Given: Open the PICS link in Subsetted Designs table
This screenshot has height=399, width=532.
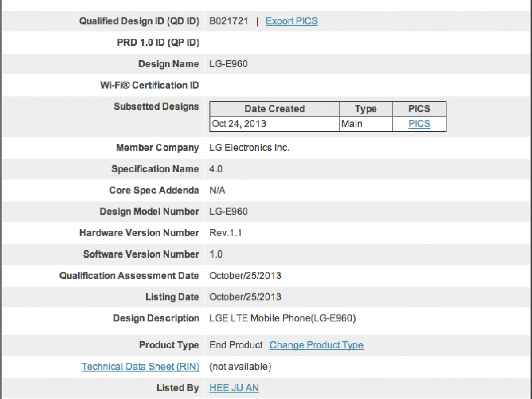Looking at the screenshot, I should 419,124.
